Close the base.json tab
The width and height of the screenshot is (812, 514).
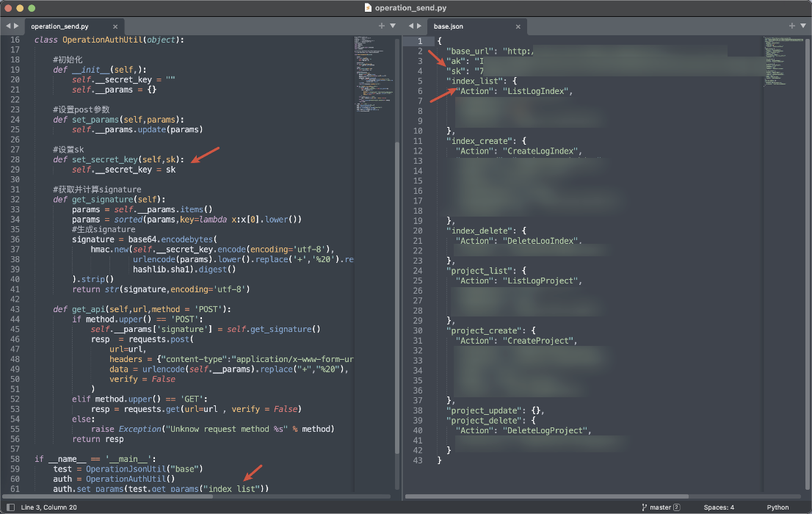[518, 26]
